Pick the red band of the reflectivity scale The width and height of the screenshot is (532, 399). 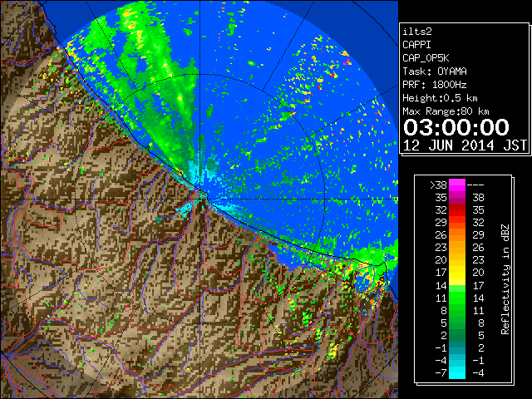(457, 210)
